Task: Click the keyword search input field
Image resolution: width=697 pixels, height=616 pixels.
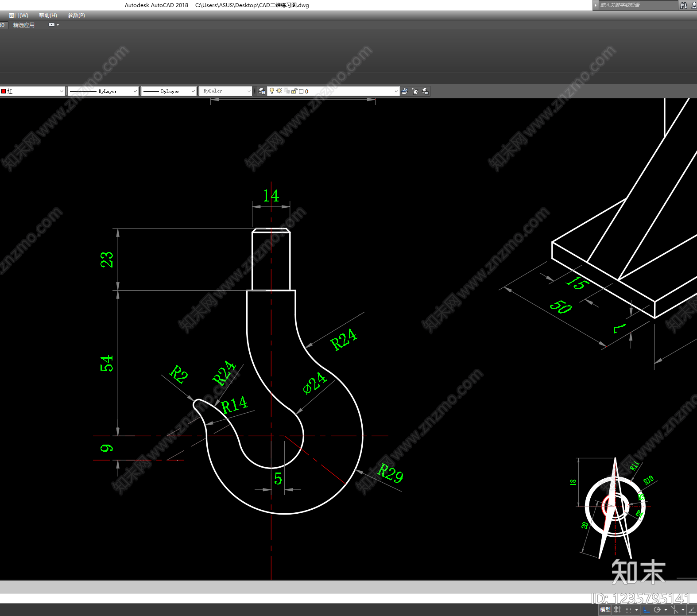Action: click(x=638, y=5)
